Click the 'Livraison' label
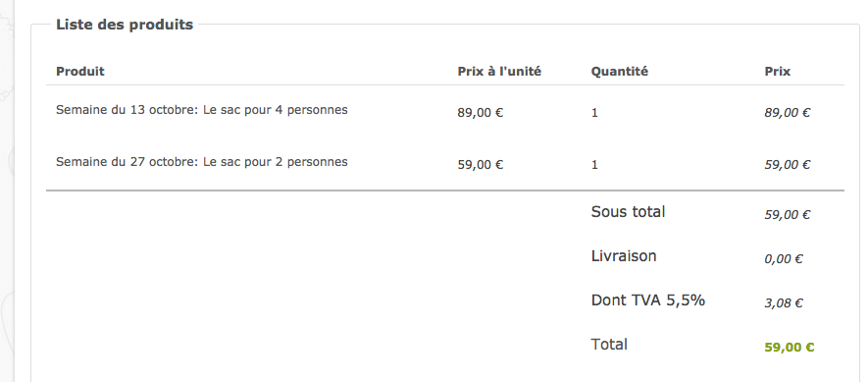This screenshot has height=382, width=868. tap(624, 256)
